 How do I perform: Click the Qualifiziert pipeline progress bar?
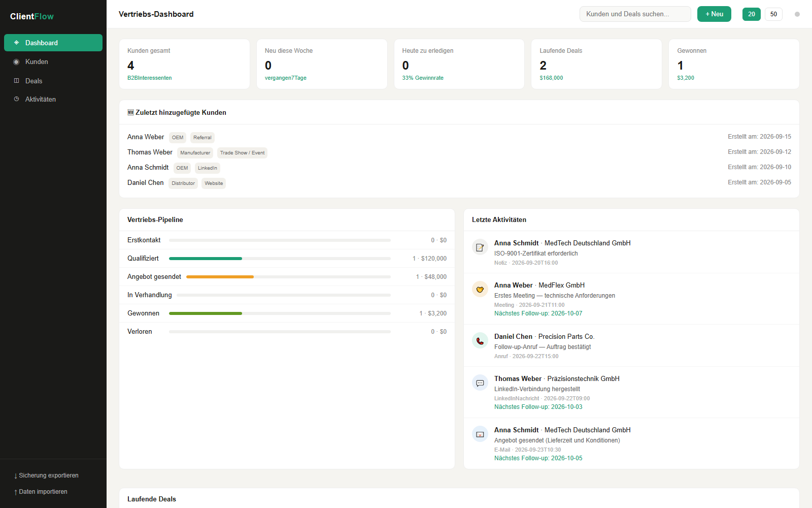(x=280, y=259)
